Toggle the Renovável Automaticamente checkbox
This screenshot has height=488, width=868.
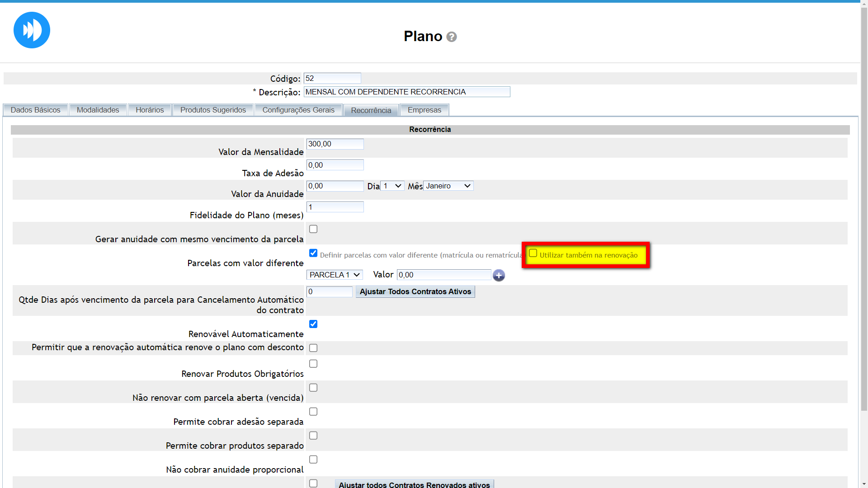[313, 324]
